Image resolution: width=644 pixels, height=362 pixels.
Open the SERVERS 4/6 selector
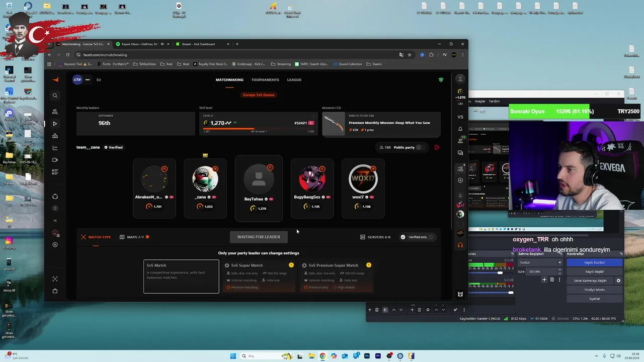(x=375, y=237)
